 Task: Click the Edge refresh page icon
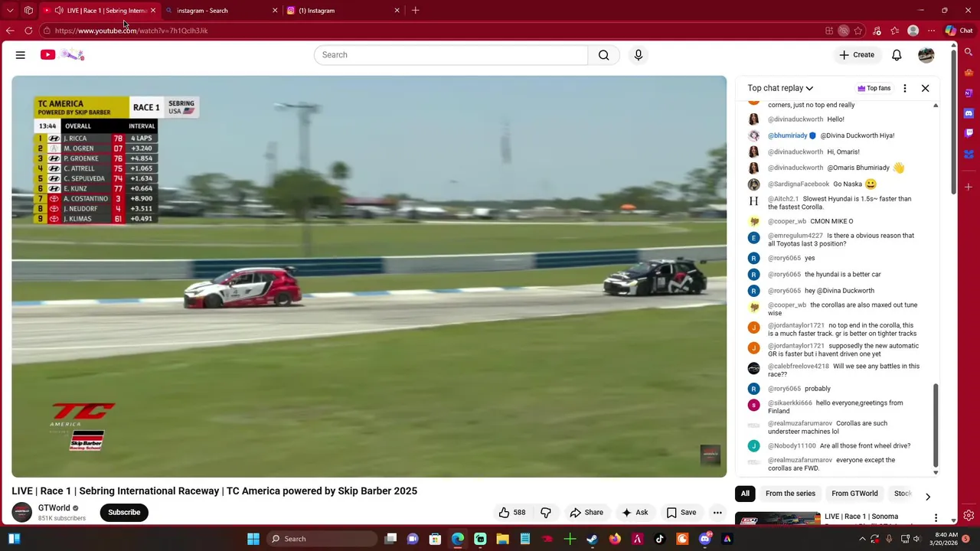28,31
